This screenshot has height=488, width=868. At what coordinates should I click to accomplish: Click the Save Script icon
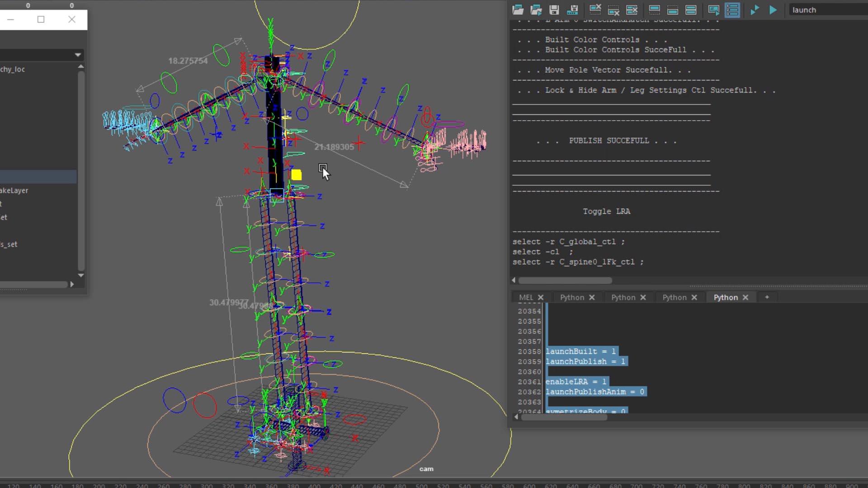click(x=554, y=10)
